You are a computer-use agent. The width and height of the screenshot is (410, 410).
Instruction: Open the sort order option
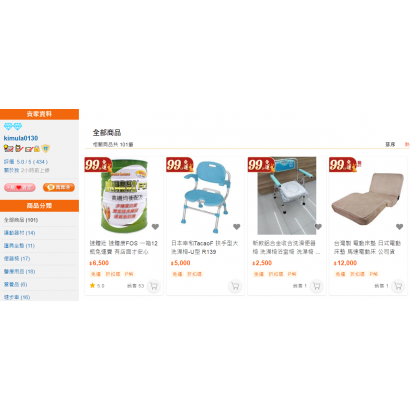point(390,144)
